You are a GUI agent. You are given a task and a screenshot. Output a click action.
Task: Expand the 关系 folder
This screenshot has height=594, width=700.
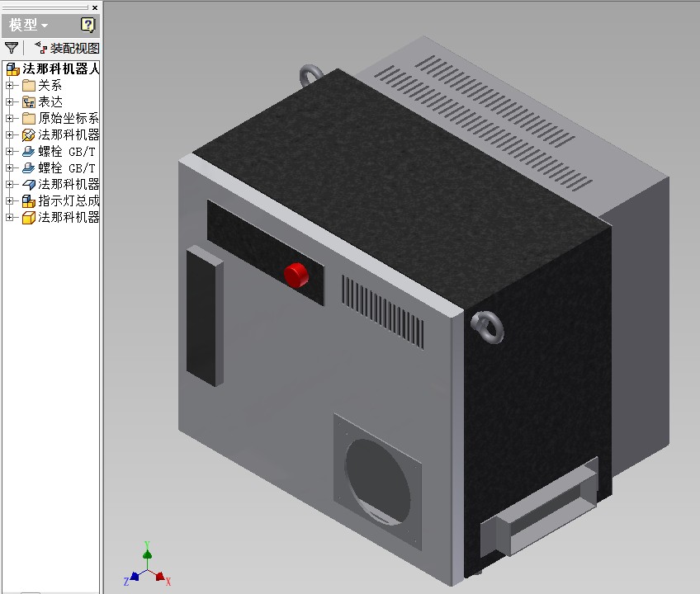coord(9,85)
